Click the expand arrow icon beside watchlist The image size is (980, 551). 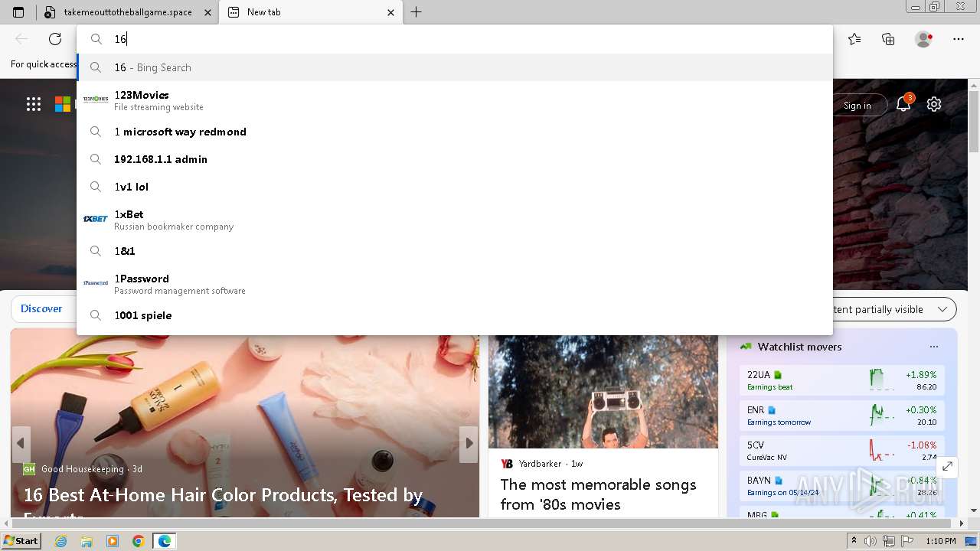point(947,466)
